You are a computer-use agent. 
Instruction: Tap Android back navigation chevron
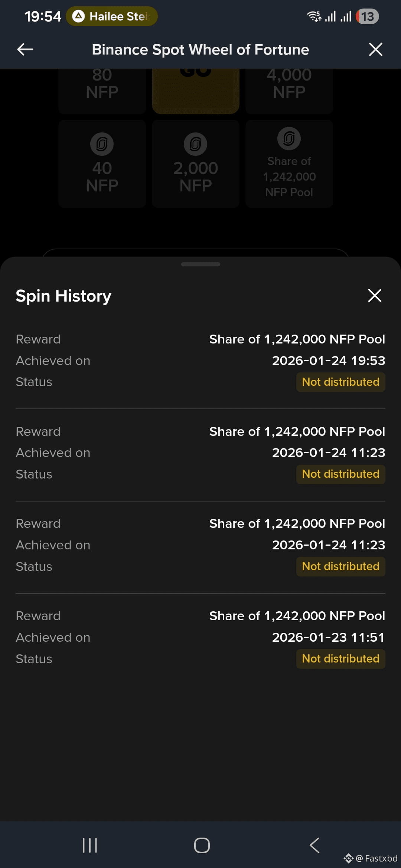tap(314, 845)
